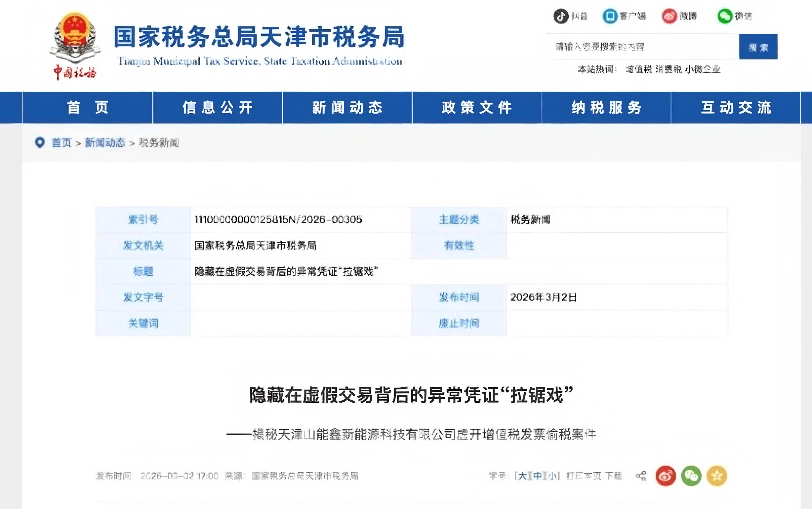Open the share icon beside 下载

(x=641, y=476)
